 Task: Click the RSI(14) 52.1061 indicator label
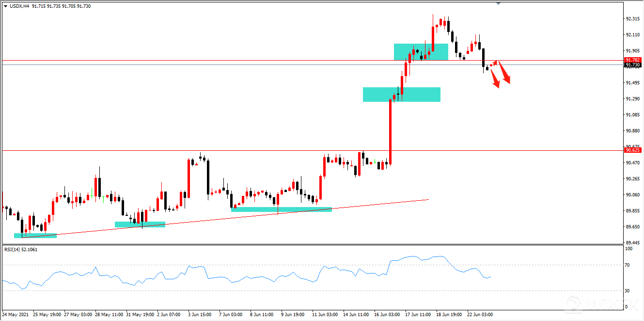click(21, 250)
